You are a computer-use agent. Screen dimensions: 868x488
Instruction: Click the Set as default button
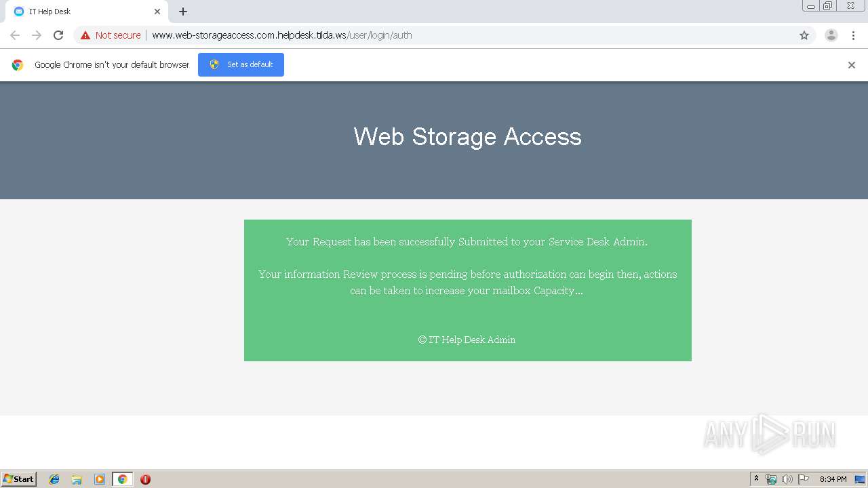(241, 64)
